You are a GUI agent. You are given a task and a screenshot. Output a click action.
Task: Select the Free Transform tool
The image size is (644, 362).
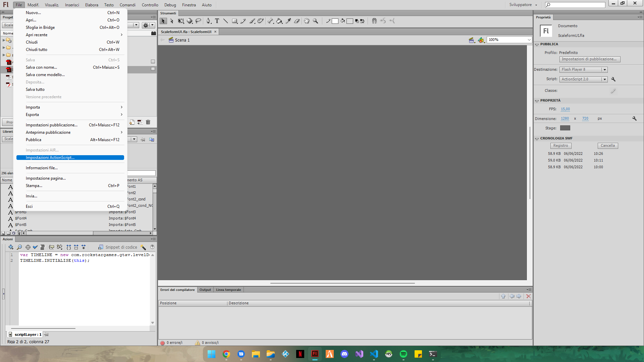click(x=181, y=21)
